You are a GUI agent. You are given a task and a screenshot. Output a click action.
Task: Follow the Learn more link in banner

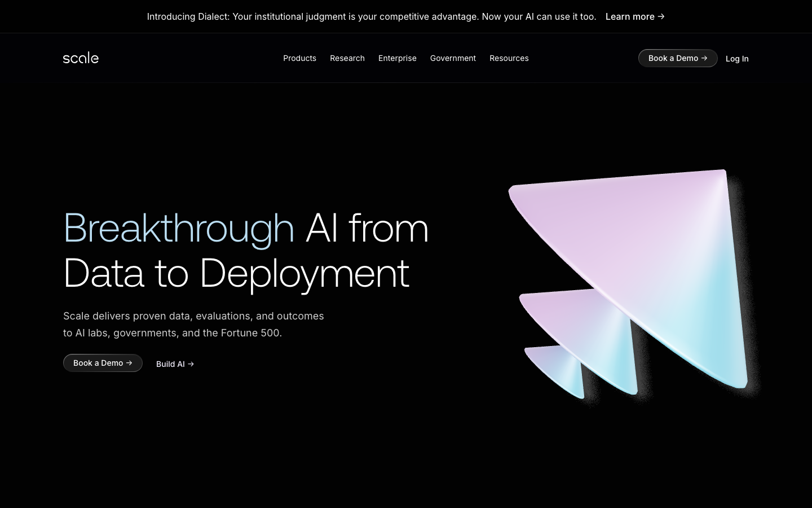point(635,16)
